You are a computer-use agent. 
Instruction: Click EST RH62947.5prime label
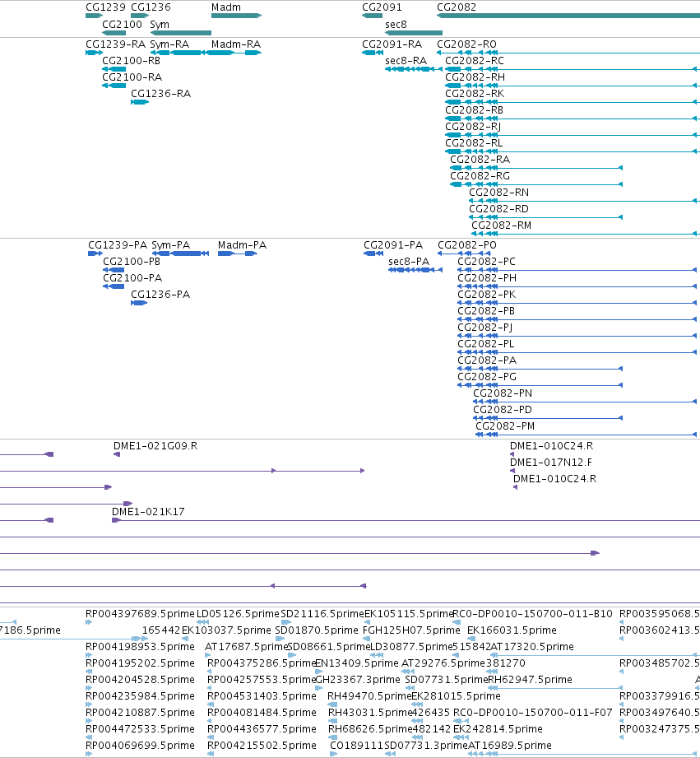point(530,680)
